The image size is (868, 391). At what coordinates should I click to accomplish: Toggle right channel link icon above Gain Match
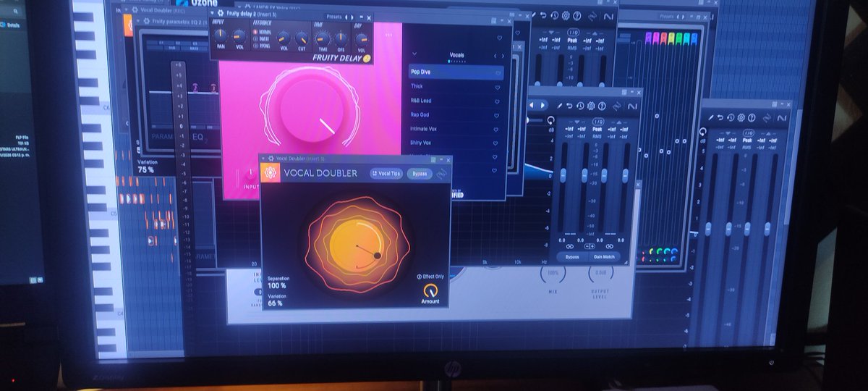point(609,246)
